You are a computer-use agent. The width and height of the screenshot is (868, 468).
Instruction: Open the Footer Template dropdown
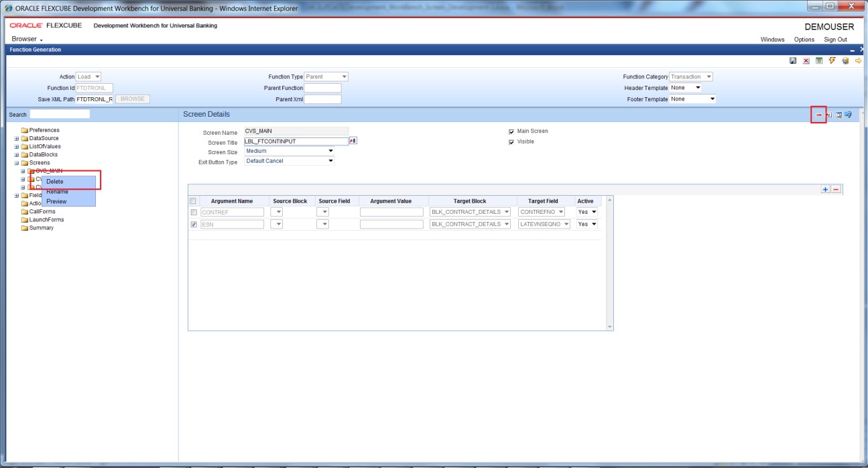693,99
